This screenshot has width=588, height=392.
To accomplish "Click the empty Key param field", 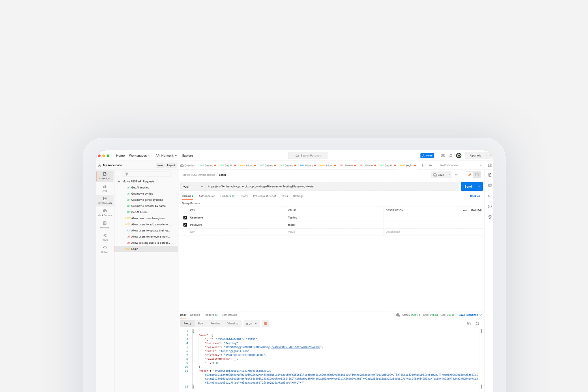I will pos(237,232).
